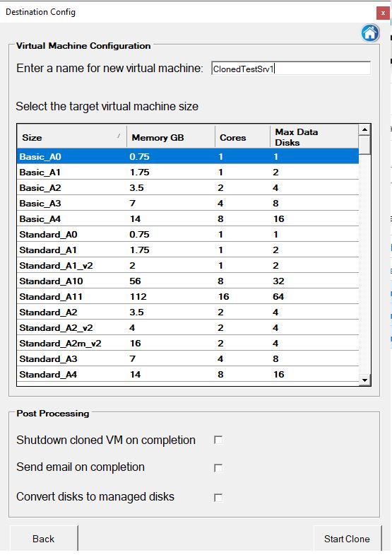
Task: Go back using the Back button
Action: tap(44, 539)
